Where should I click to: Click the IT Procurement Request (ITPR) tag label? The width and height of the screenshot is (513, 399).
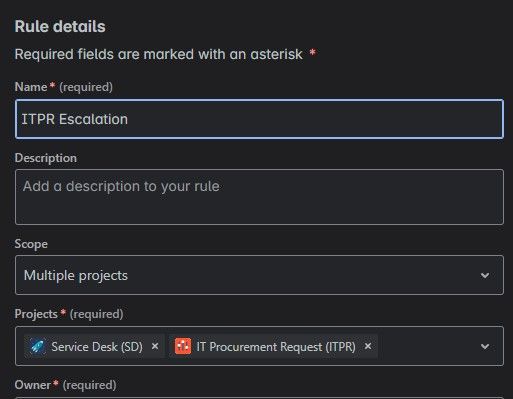(276, 347)
